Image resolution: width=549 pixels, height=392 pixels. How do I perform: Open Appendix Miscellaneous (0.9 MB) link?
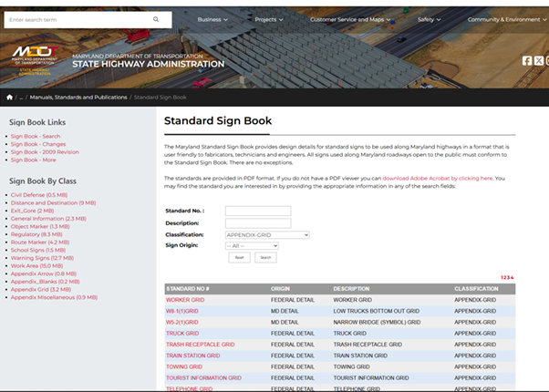coord(55,297)
